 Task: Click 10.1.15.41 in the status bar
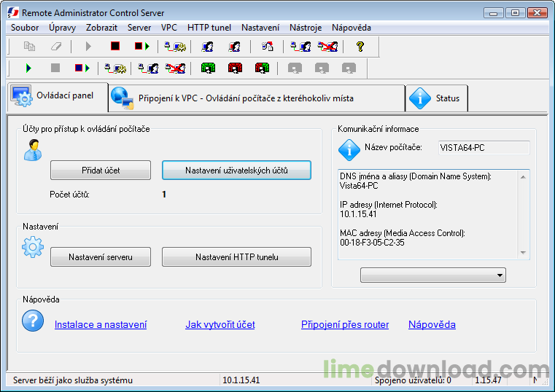pyautogui.click(x=241, y=380)
